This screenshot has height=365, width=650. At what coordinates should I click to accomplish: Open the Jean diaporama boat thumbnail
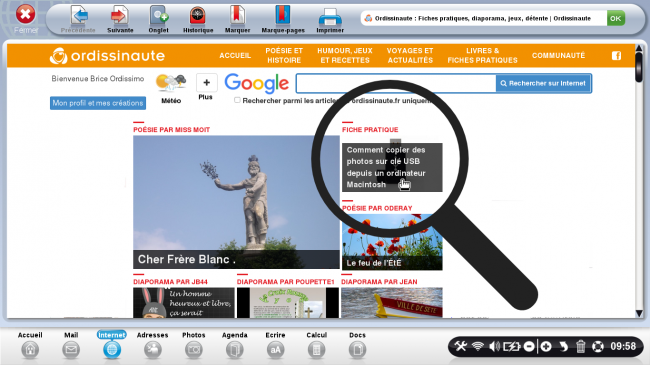click(392, 303)
